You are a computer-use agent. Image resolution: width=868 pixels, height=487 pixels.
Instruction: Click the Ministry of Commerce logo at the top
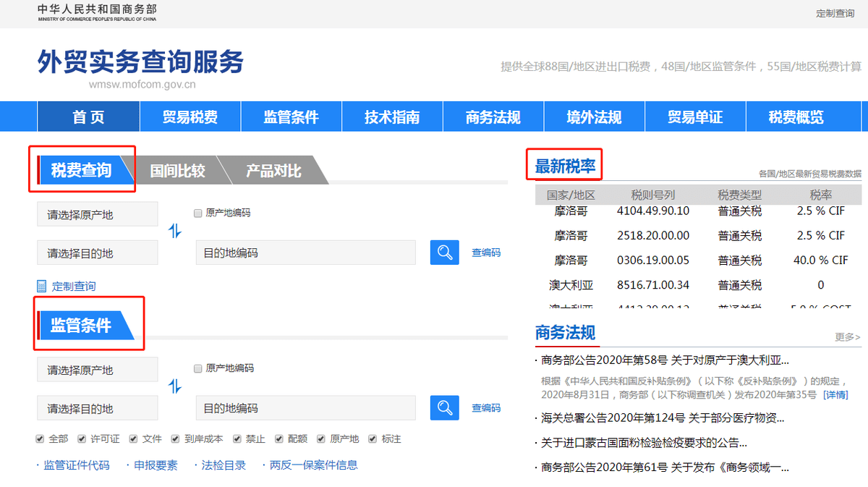click(x=97, y=12)
